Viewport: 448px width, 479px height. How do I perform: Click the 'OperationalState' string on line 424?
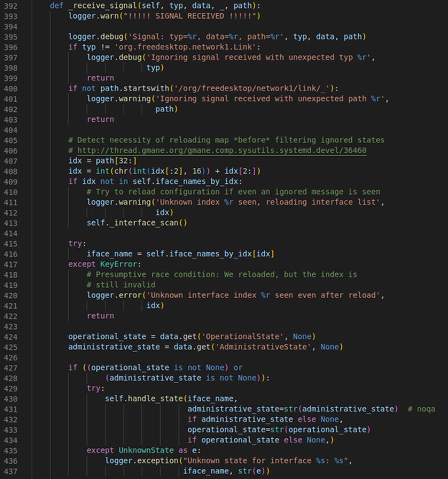tap(242, 336)
